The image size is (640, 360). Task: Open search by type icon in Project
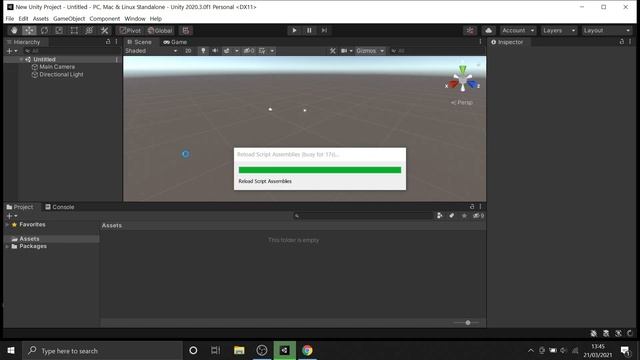tap(440, 216)
